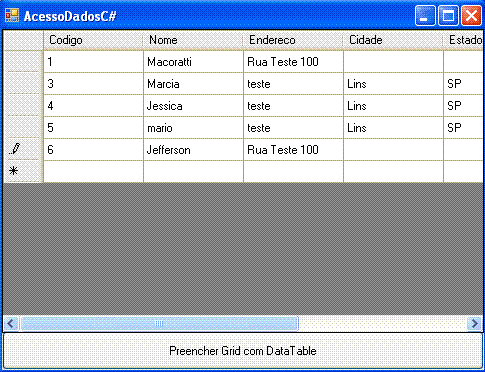Select the Lins city cell in Marcia row
This screenshot has width=485, height=372.
(x=393, y=83)
